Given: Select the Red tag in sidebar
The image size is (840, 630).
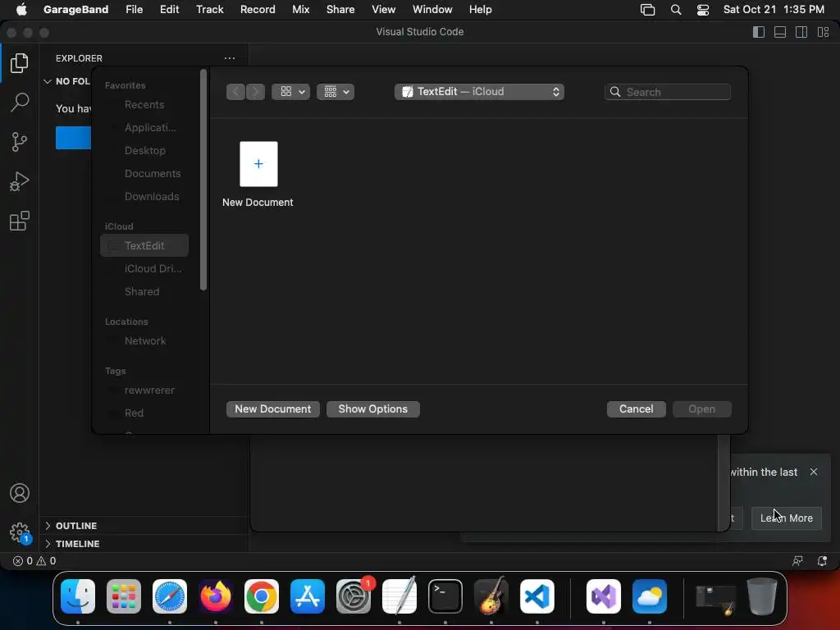Looking at the screenshot, I should coord(144,413).
